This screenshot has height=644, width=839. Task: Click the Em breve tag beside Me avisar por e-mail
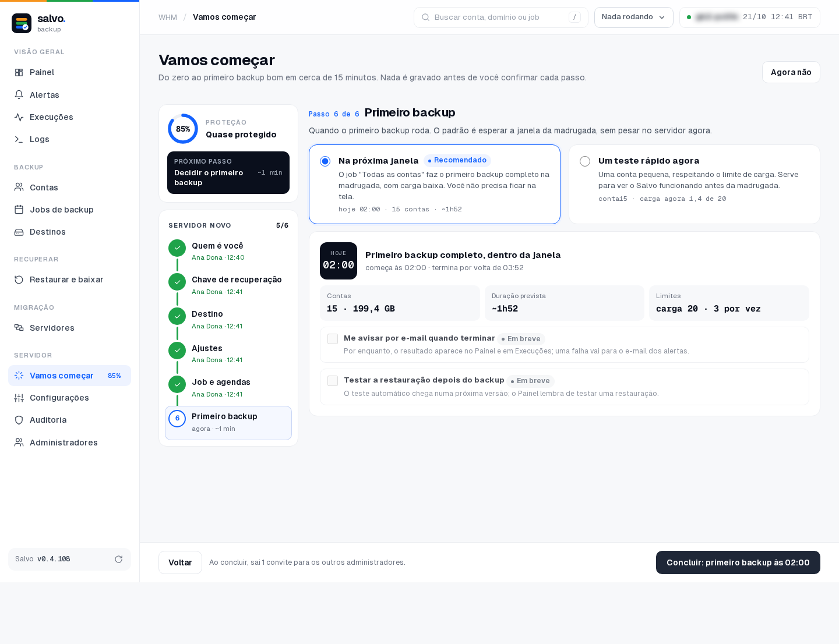(521, 339)
